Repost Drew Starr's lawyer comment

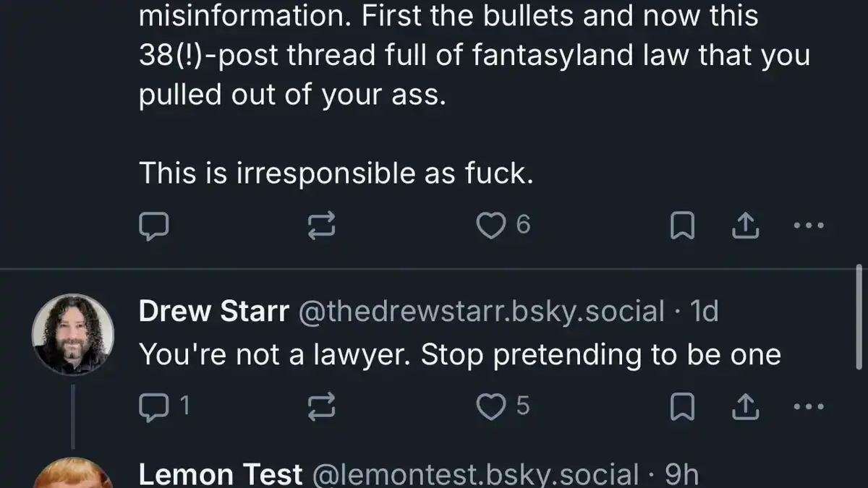(321, 407)
